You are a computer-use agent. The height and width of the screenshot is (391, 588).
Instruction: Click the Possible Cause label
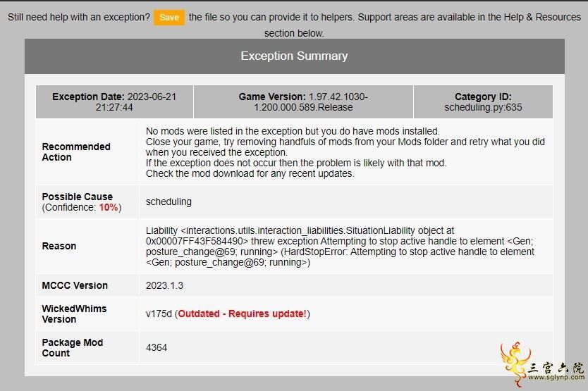coord(78,197)
